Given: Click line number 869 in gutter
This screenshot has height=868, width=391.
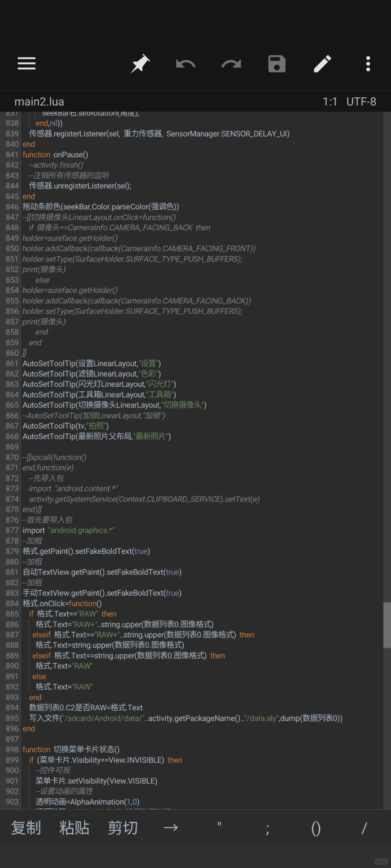Looking at the screenshot, I should pos(12,447).
